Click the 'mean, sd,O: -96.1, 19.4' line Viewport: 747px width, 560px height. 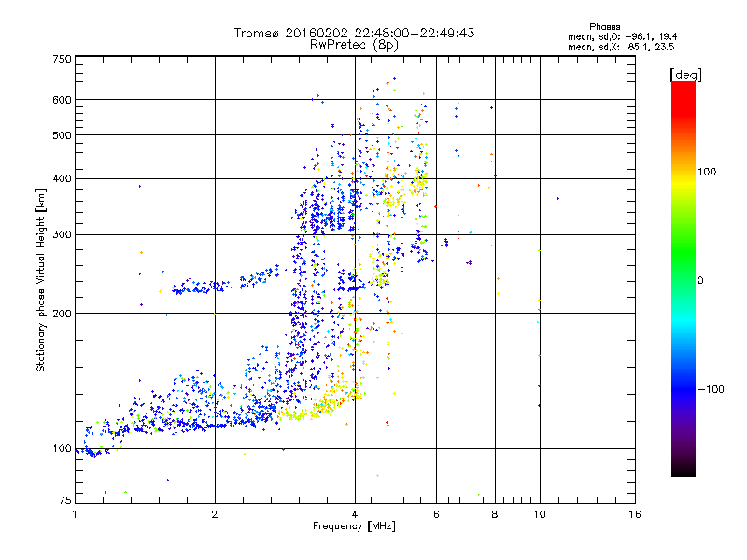click(x=622, y=36)
